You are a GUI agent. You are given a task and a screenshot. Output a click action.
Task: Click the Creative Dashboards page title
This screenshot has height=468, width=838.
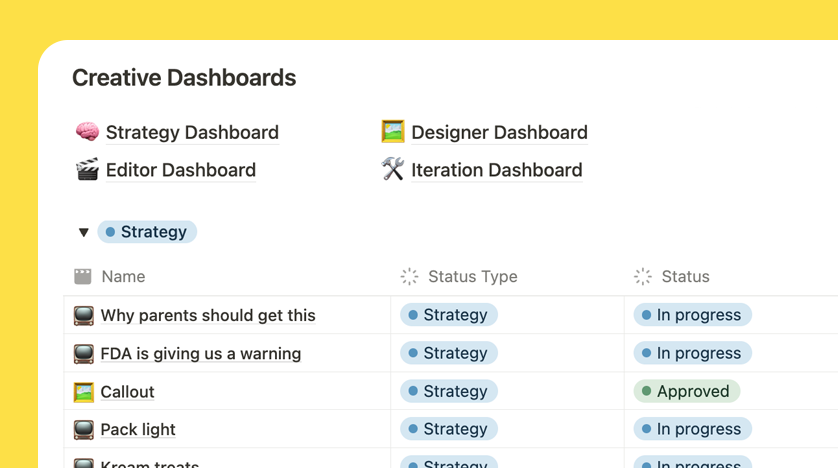[184, 78]
